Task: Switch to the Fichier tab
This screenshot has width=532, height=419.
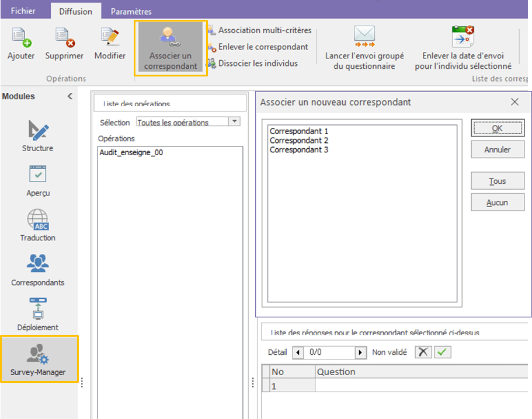Action: [23, 11]
